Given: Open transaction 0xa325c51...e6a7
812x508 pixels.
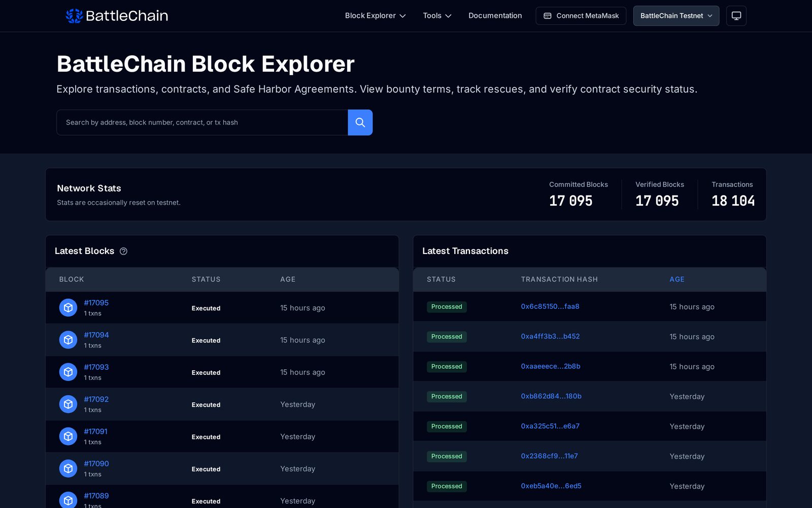Looking at the screenshot, I should pos(550,426).
